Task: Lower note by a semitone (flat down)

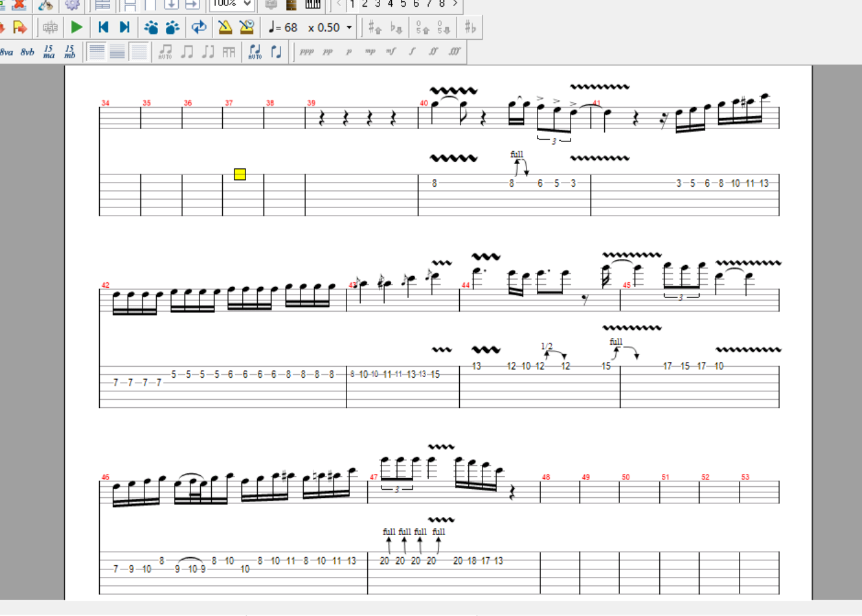Action: tap(396, 28)
